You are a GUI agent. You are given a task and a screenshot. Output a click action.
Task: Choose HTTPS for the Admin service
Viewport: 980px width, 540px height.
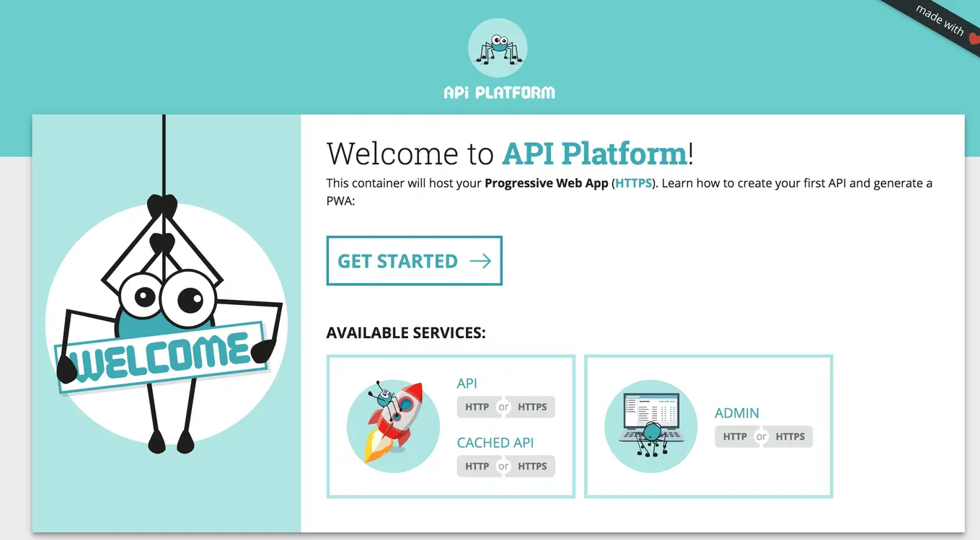click(790, 436)
